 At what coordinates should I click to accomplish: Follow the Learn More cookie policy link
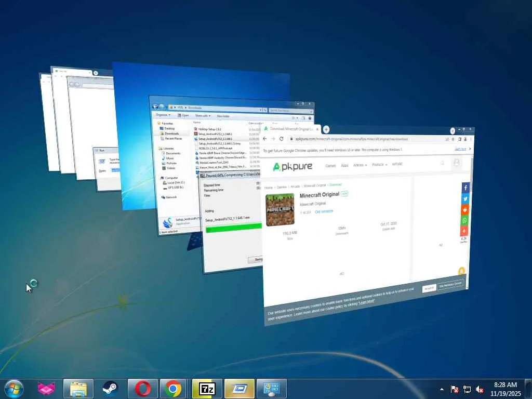(366, 301)
